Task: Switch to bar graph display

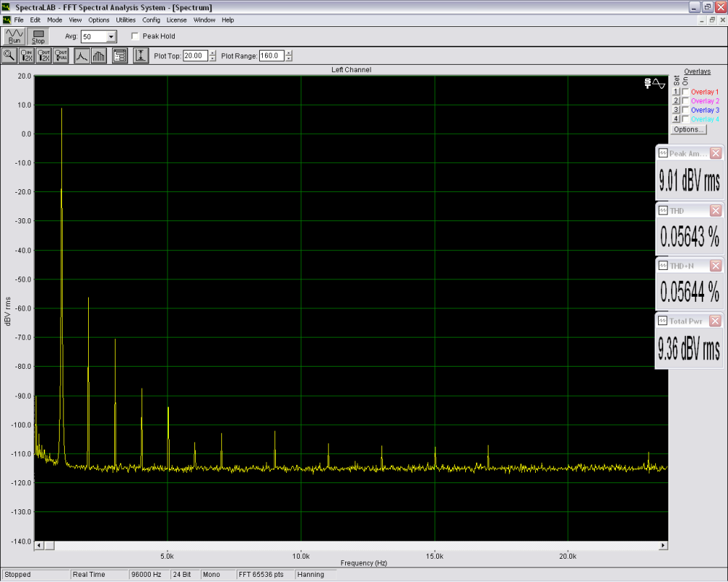Action: [98, 56]
